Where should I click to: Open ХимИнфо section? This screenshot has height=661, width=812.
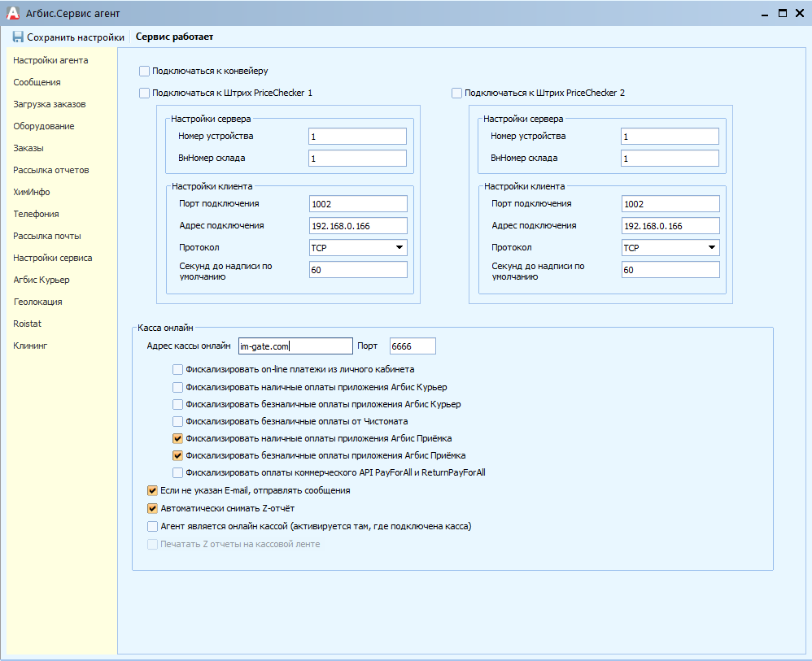tap(32, 192)
